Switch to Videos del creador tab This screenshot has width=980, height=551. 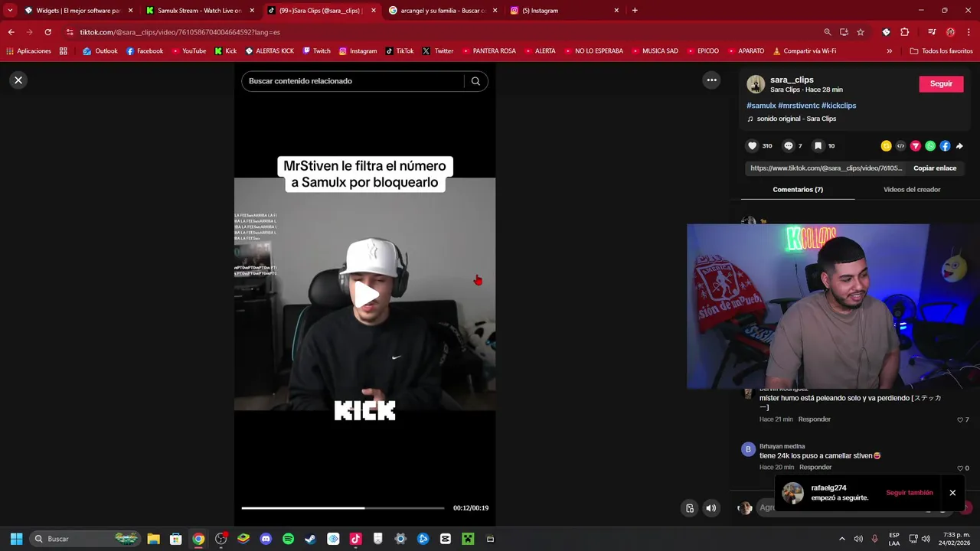click(912, 190)
